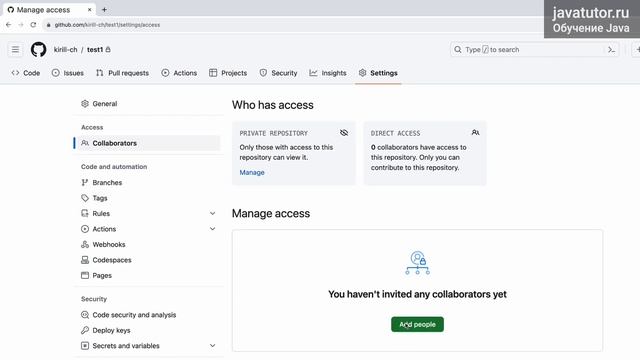The height and width of the screenshot is (360, 640).
Task: Expand the Rules section chevron
Action: [212, 213]
